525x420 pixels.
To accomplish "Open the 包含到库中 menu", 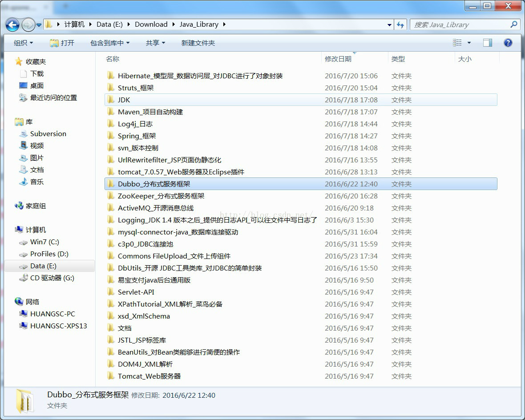I will (109, 43).
